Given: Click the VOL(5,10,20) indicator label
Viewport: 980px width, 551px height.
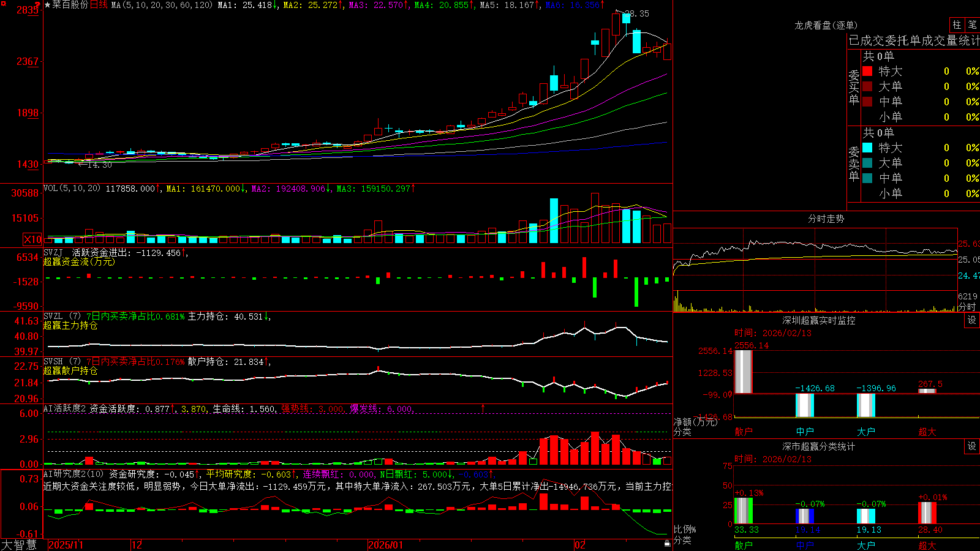Looking at the screenshot, I should pyautogui.click(x=72, y=188).
